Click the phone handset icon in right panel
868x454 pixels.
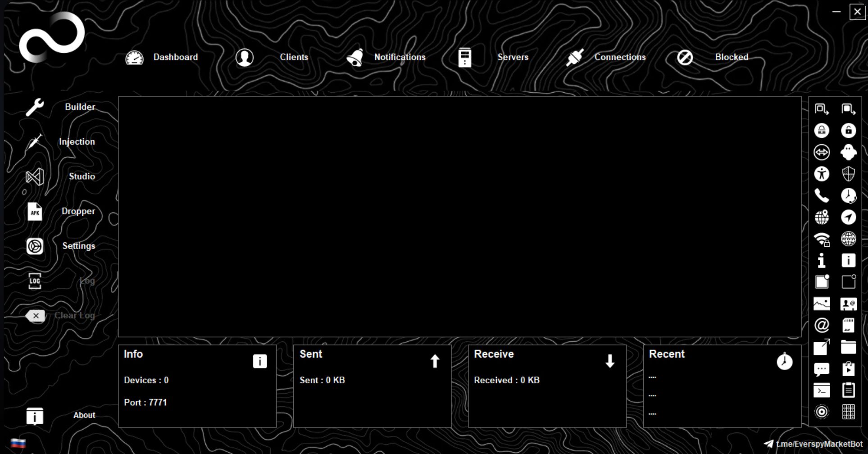pos(822,195)
